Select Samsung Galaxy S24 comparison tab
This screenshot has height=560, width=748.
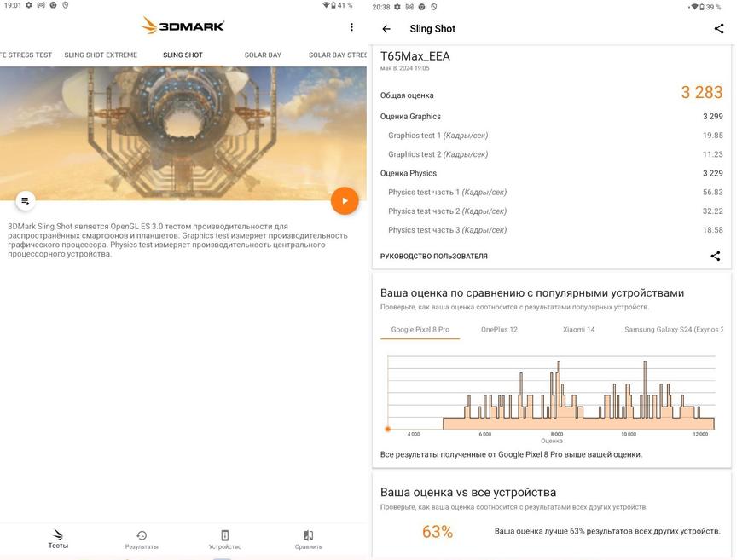click(674, 329)
